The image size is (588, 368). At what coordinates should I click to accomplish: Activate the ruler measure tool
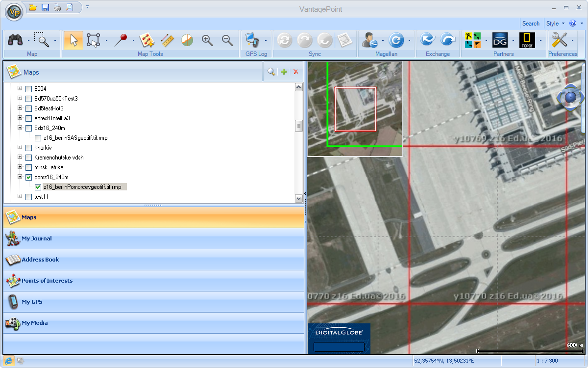(167, 41)
